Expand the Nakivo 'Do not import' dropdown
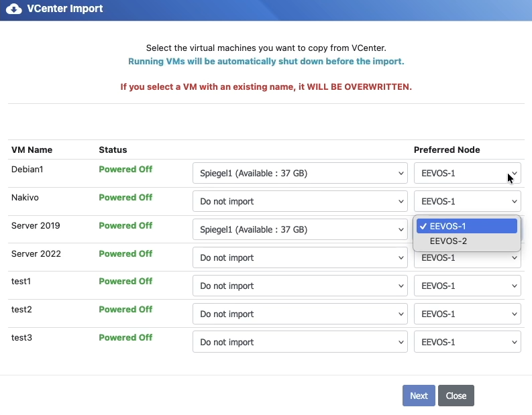This screenshot has width=532, height=415. tap(299, 201)
